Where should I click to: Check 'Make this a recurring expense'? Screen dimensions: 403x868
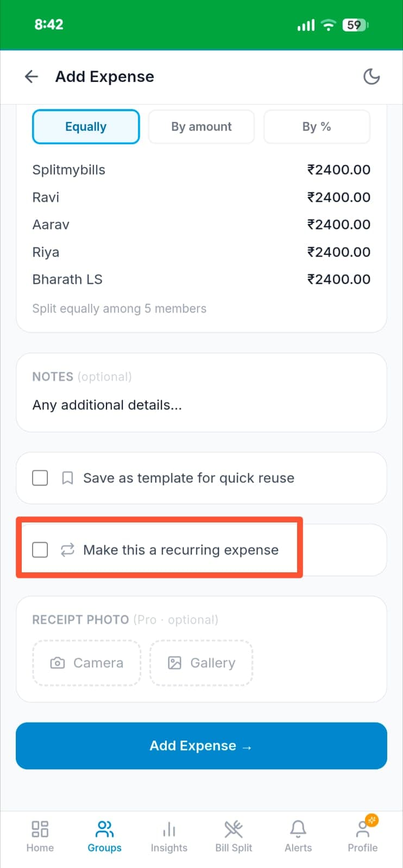40,550
